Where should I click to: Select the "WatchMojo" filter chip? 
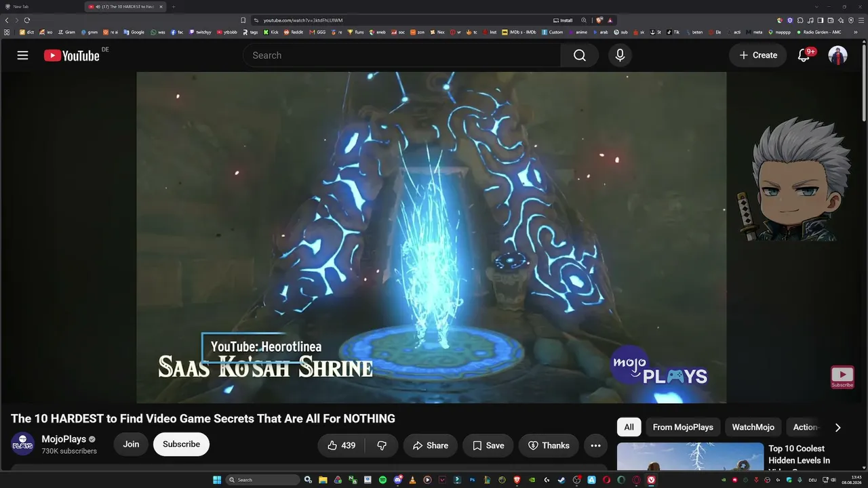coord(753,427)
